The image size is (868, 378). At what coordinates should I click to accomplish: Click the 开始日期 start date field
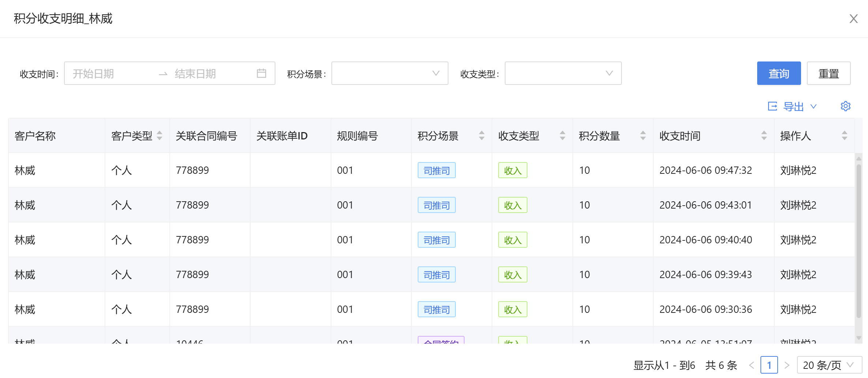tap(110, 73)
